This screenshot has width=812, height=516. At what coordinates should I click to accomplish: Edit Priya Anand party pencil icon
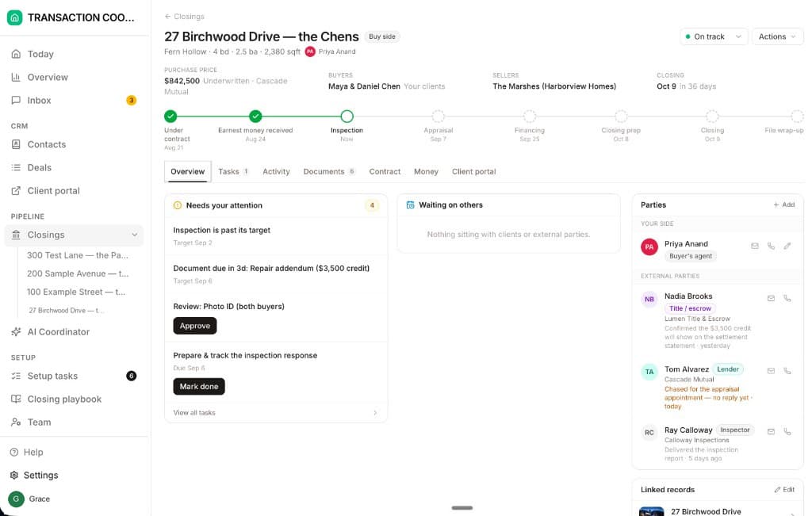(x=787, y=246)
